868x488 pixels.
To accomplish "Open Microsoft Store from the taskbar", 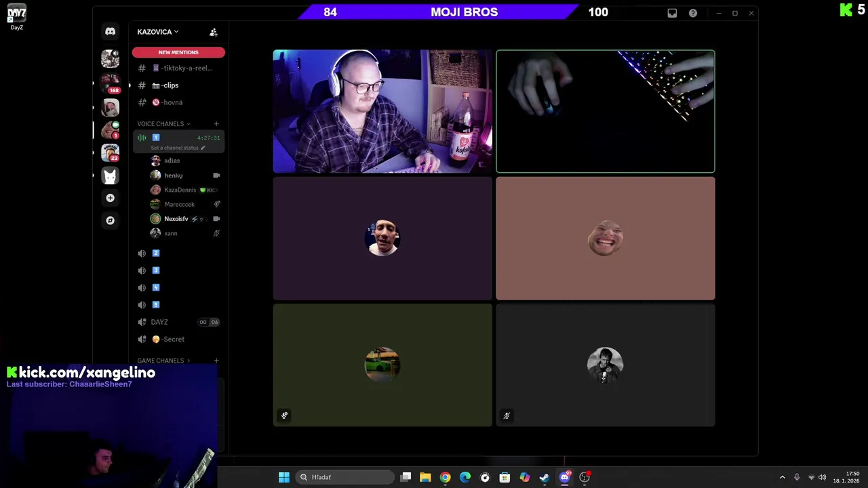I will tap(505, 477).
